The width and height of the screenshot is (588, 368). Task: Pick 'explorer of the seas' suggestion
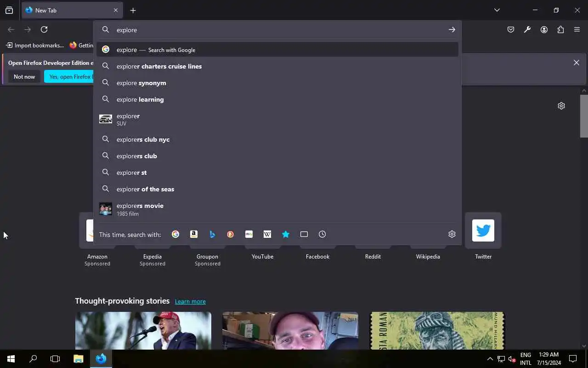277,189
